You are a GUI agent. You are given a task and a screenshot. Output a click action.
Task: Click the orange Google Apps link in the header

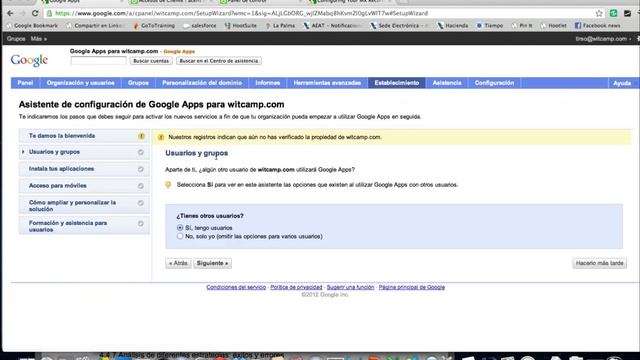click(x=179, y=52)
